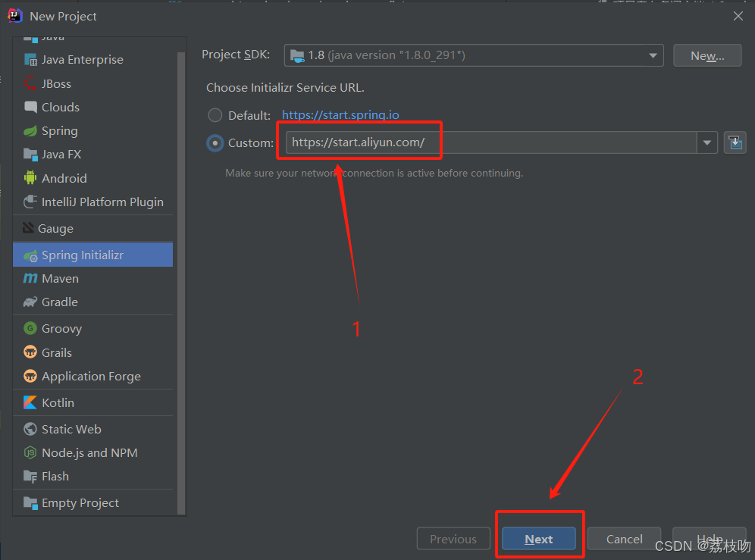Click the import icon beside the custom URL field

(x=735, y=142)
